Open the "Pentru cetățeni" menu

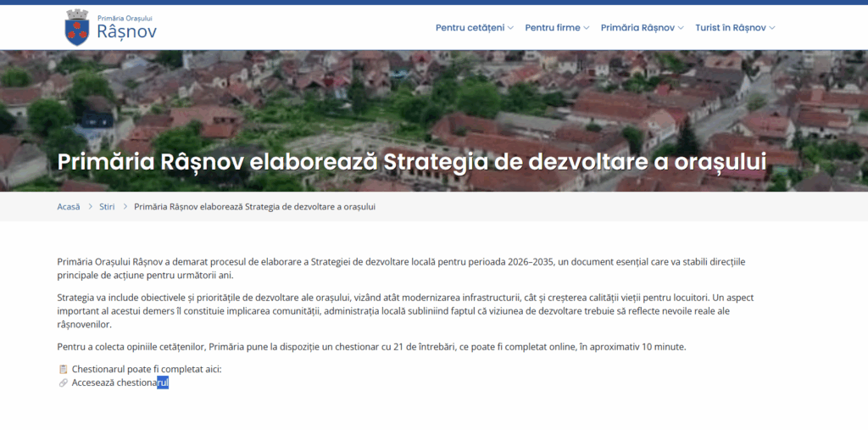click(470, 28)
